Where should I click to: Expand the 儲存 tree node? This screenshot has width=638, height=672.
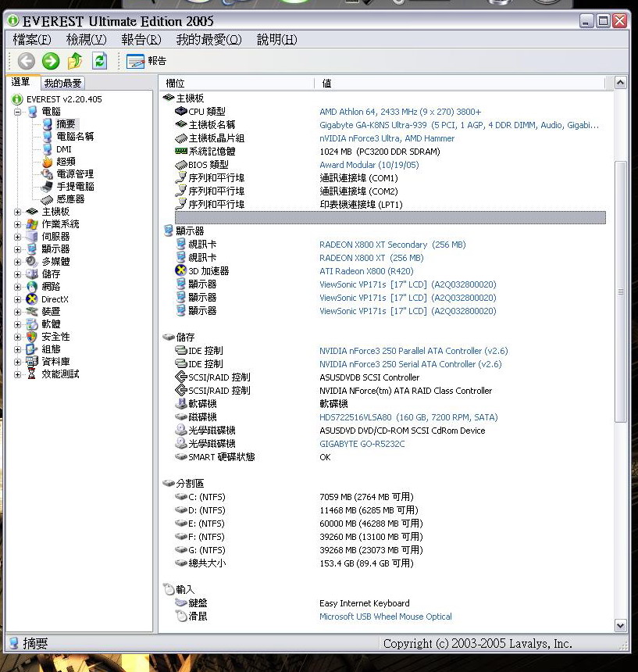(x=17, y=274)
